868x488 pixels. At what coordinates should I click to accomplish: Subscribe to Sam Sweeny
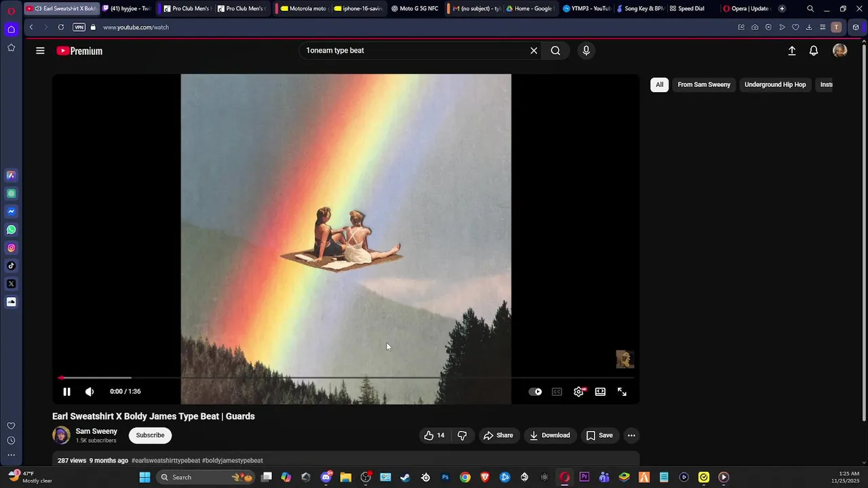(150, 435)
